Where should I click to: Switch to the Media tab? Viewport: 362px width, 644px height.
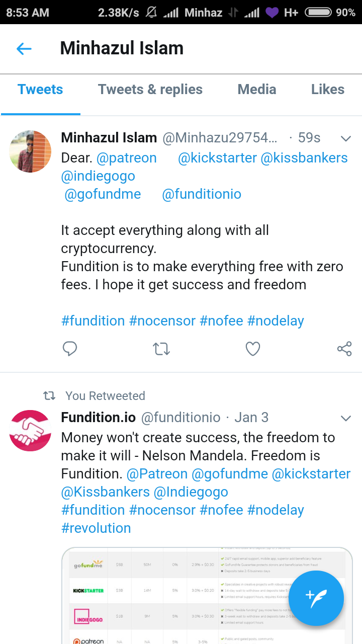[257, 90]
